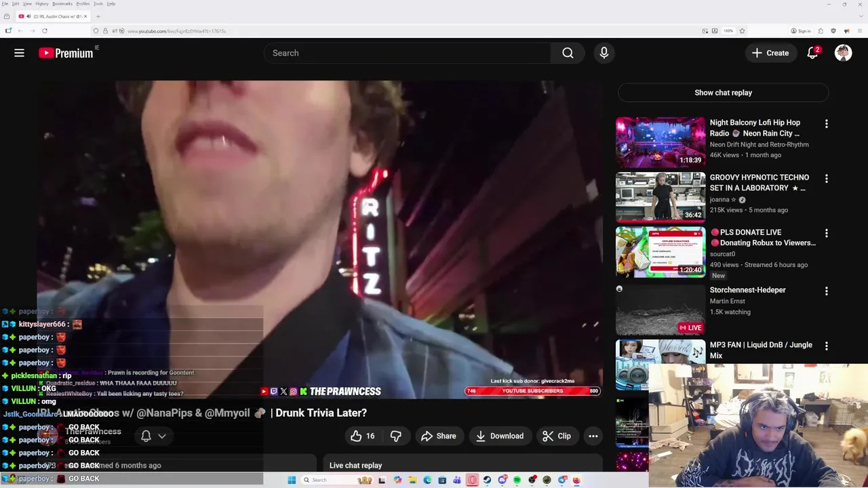
Task: Open the View menu
Action: (x=27, y=3)
